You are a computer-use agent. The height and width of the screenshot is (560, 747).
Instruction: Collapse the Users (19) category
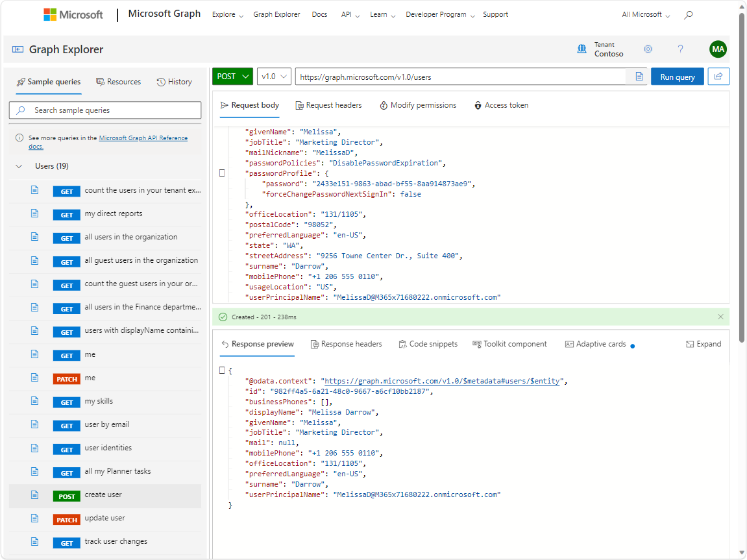point(19,166)
